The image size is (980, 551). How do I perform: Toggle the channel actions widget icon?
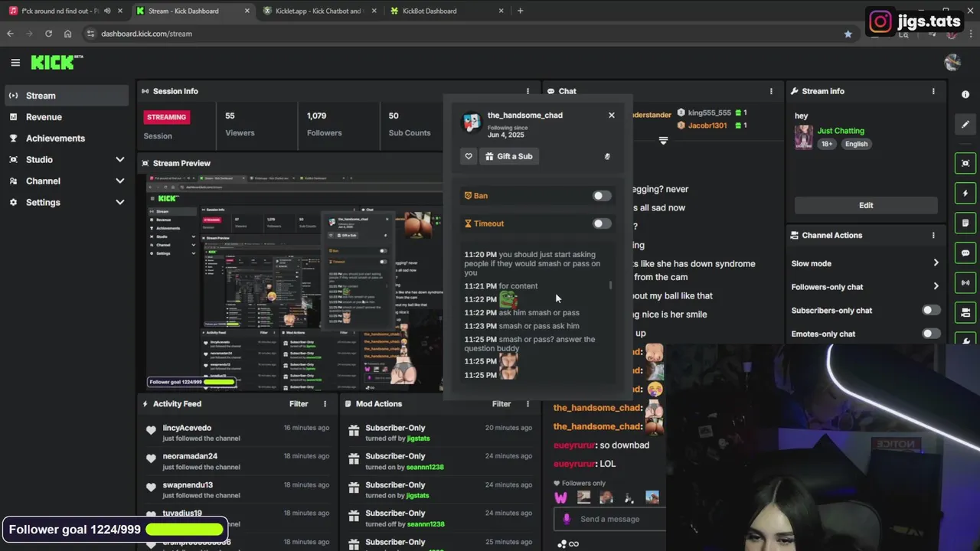pos(965,313)
